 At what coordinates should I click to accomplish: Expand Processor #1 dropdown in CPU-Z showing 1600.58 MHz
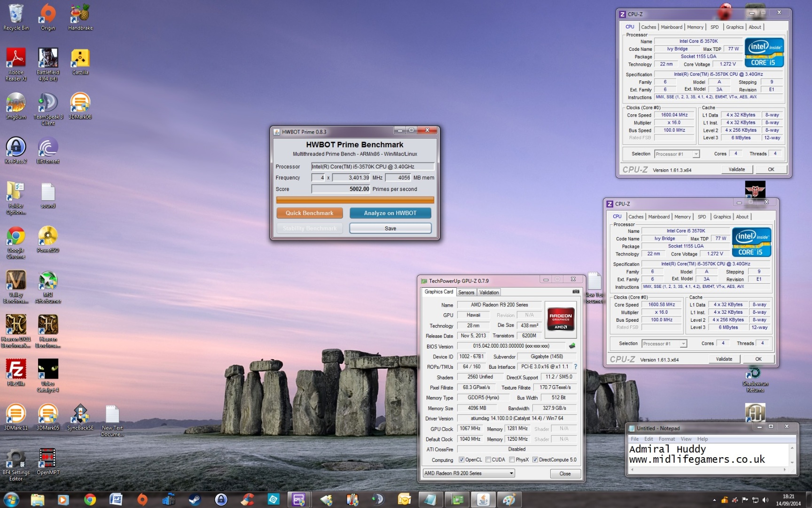pyautogui.click(x=664, y=343)
